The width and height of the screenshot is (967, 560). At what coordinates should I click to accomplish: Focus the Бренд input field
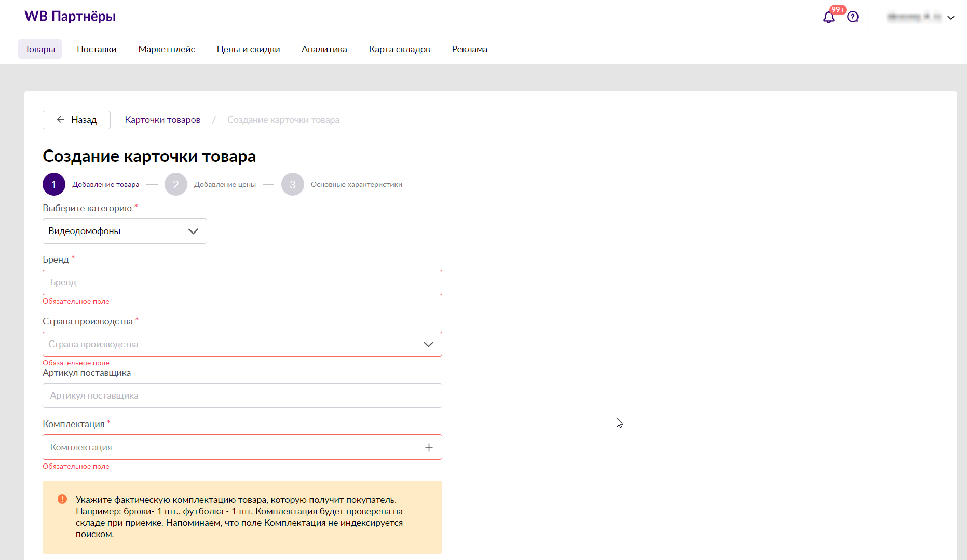point(242,282)
